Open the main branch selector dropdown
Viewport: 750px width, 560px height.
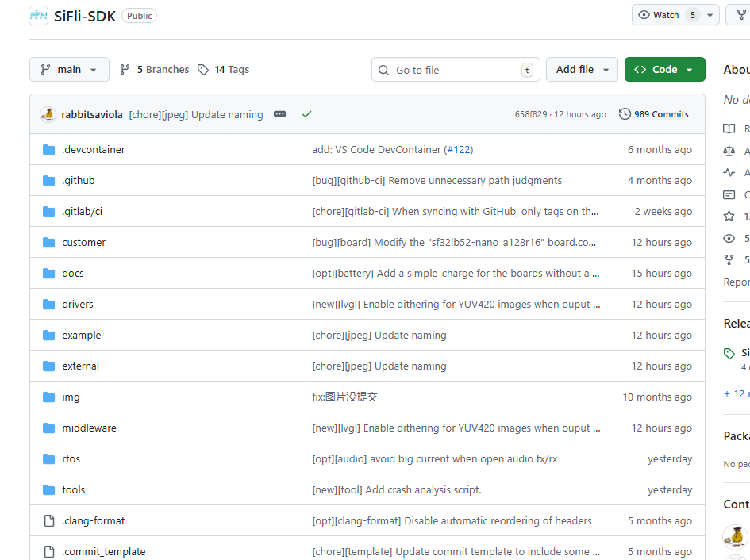(x=69, y=70)
